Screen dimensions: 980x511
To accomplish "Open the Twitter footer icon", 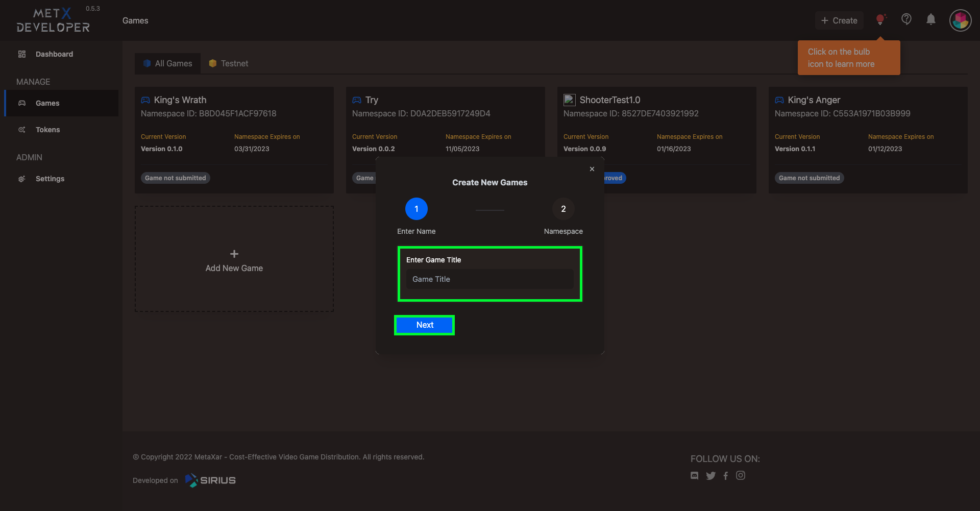I will click(x=710, y=475).
